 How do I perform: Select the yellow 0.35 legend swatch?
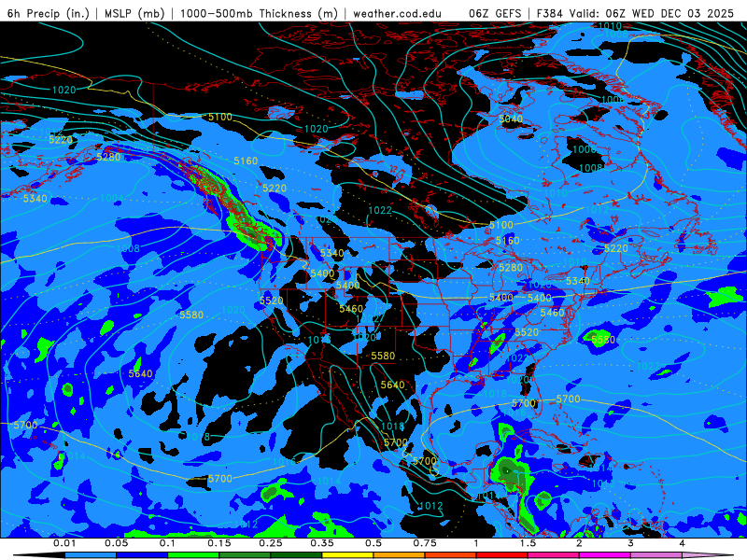coord(347,555)
